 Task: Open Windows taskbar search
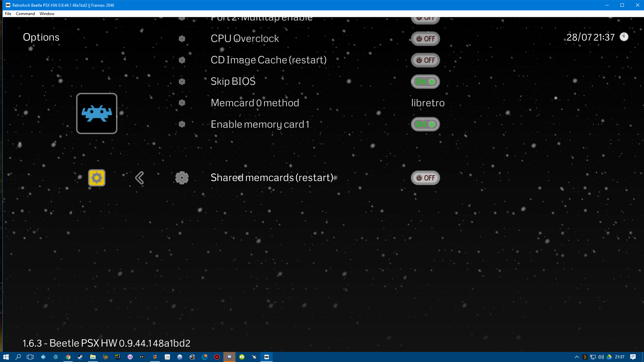pyautogui.click(x=18, y=357)
